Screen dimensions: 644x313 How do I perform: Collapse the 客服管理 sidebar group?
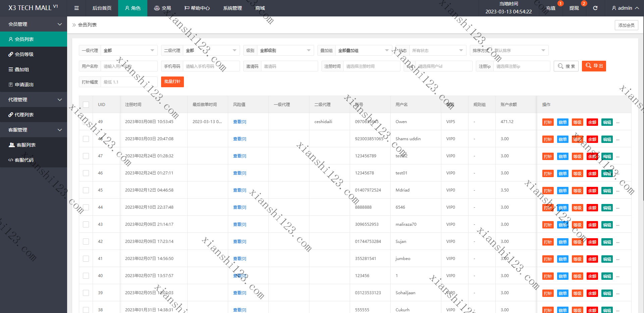pos(34,130)
